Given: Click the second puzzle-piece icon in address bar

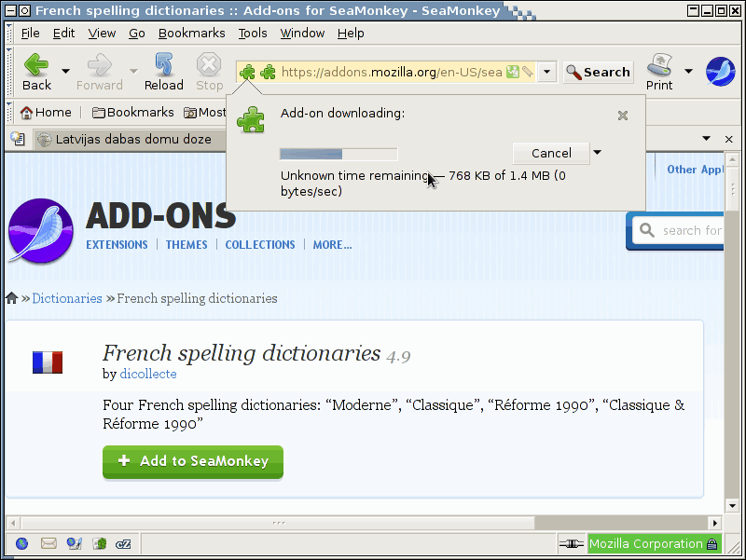Looking at the screenshot, I should point(269,73).
